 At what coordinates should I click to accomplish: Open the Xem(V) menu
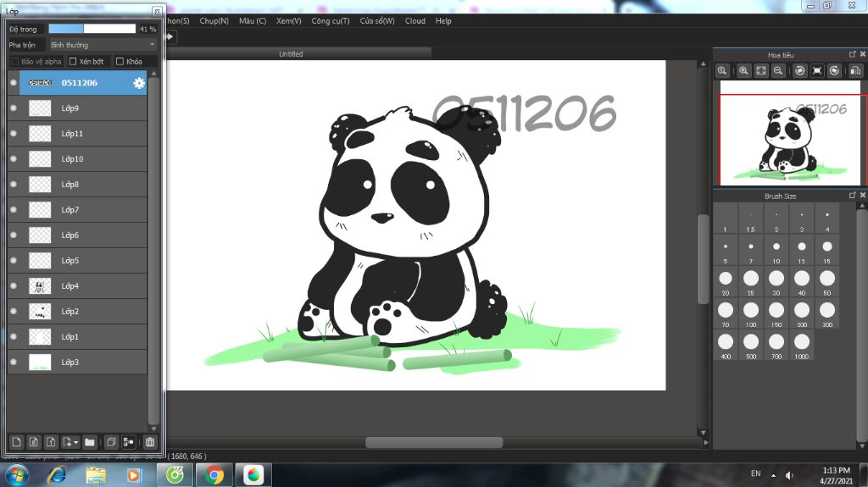(288, 21)
